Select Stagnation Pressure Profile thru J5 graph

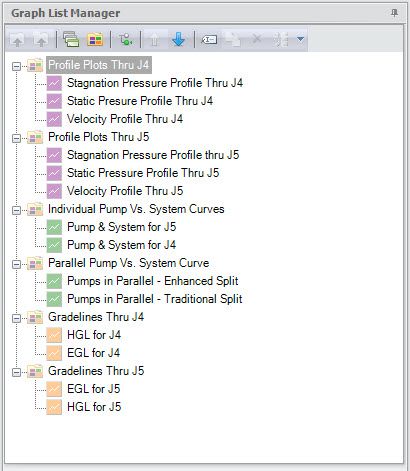point(153,155)
